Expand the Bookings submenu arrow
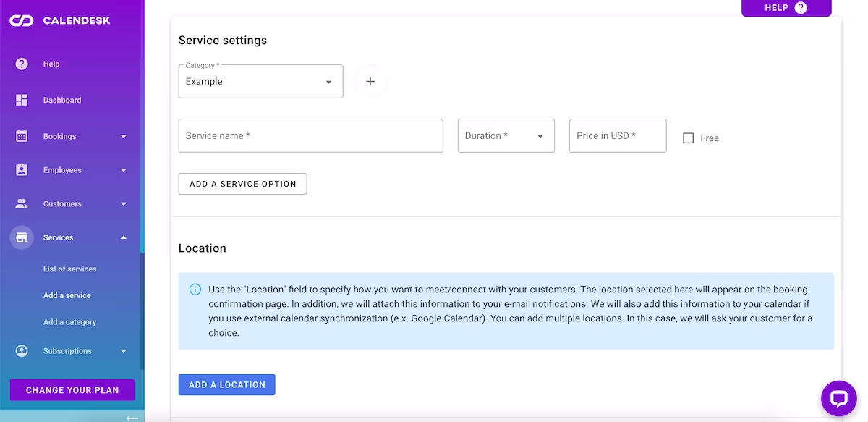Image resolution: width=868 pixels, height=422 pixels. click(x=124, y=136)
